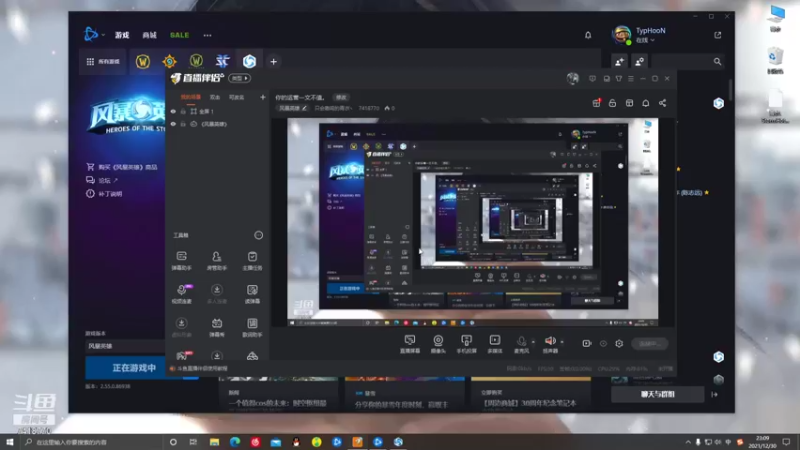This screenshot has width=800, height=450.
Task: Edit the 风暴英雄 category tag
Action: pyautogui.click(x=293, y=108)
